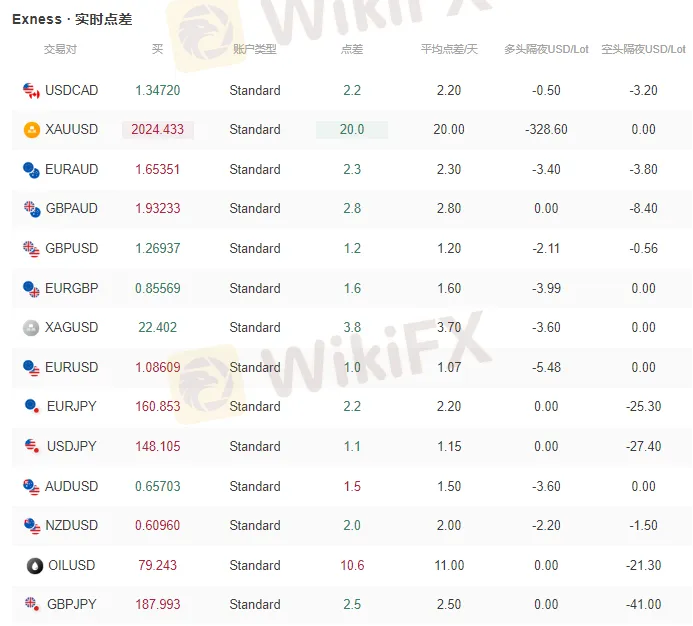Click the GBPAUD buy price 1.93233
The width and height of the screenshot is (693, 626).
tap(158, 208)
